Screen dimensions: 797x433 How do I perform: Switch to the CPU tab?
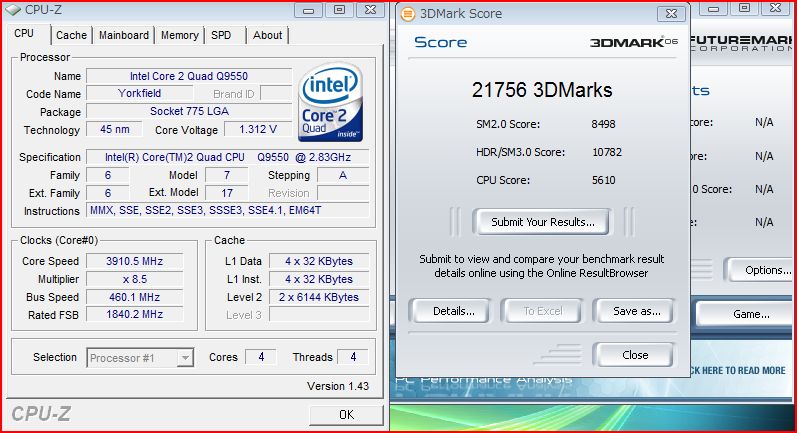click(24, 34)
